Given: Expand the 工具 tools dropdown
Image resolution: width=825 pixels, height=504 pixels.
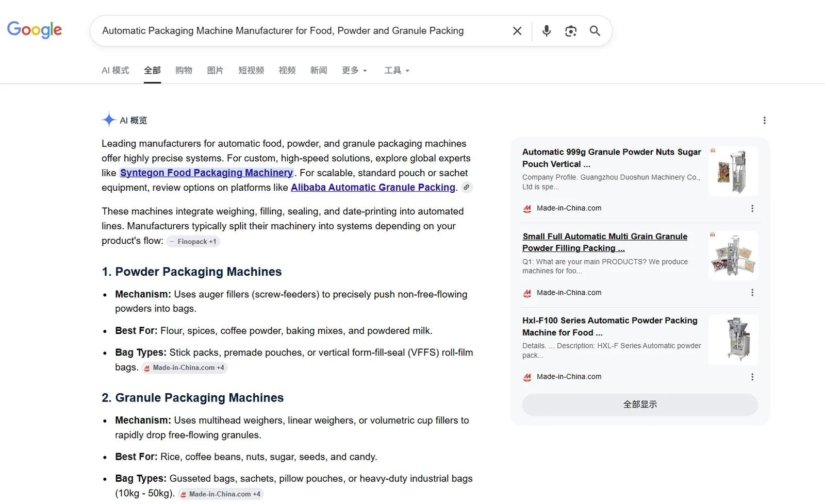Looking at the screenshot, I should point(397,70).
